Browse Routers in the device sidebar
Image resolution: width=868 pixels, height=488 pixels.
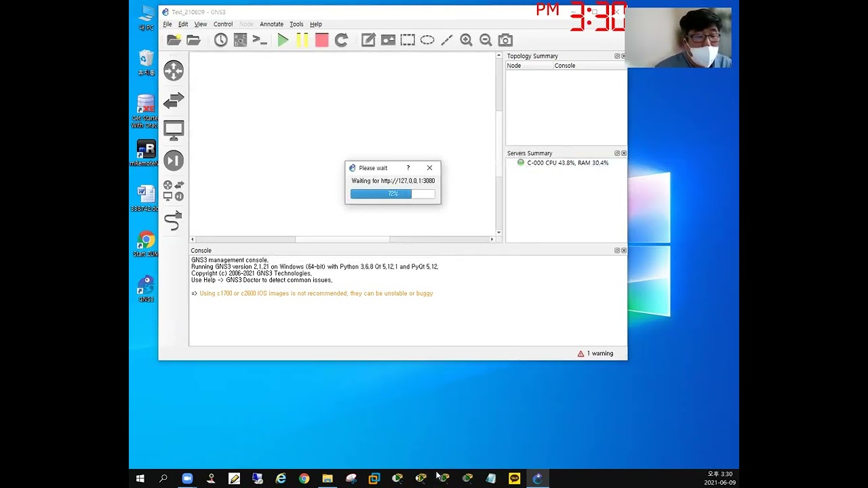(174, 70)
